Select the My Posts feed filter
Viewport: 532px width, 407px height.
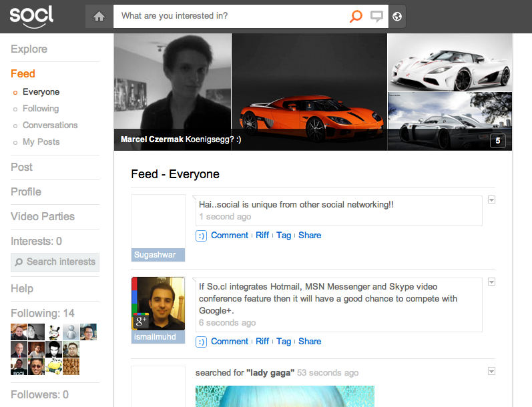pos(41,142)
